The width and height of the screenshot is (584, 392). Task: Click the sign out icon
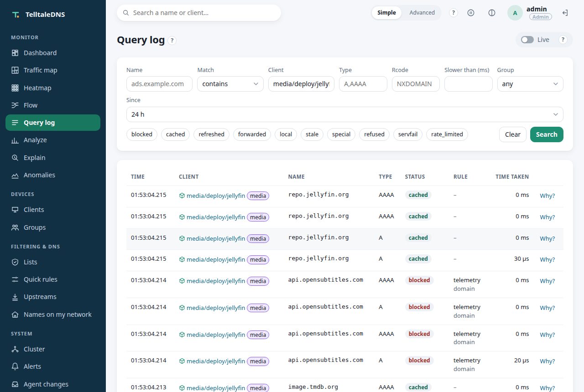[x=565, y=13]
